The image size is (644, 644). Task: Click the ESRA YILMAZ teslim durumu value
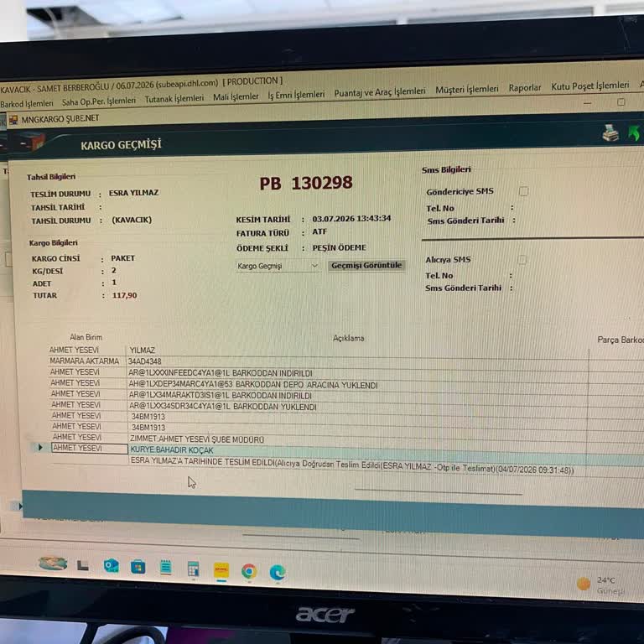[133, 193]
